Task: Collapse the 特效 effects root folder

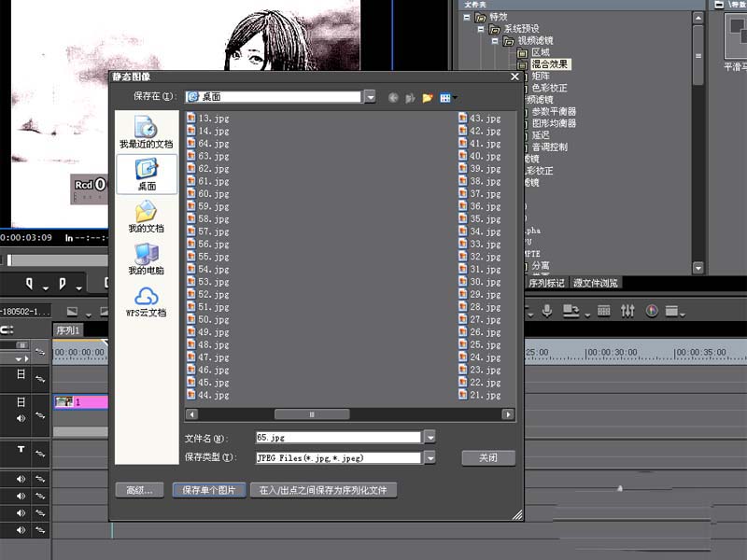Action: click(x=467, y=17)
